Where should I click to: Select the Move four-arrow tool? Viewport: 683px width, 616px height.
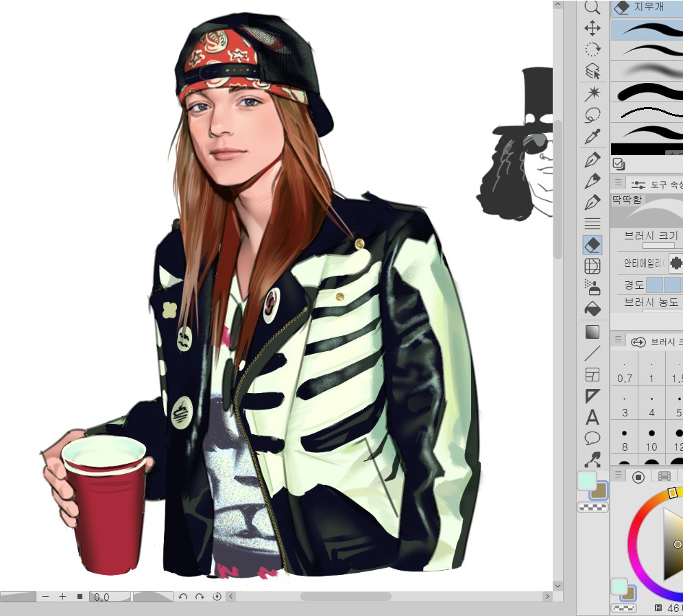click(x=592, y=28)
